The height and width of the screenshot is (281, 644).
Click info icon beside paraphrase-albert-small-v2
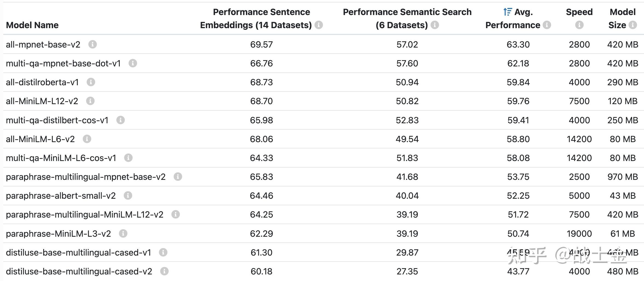[x=128, y=195]
